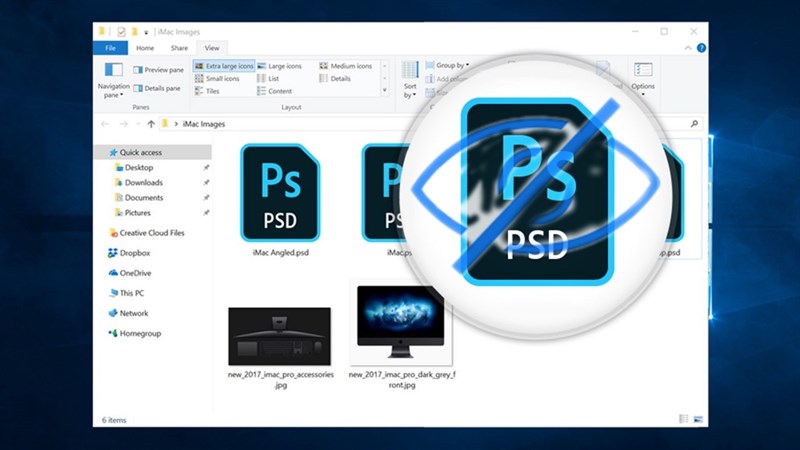Screen dimensions: 800x450
Task: Open Pictures in navigation pane
Action: point(133,213)
